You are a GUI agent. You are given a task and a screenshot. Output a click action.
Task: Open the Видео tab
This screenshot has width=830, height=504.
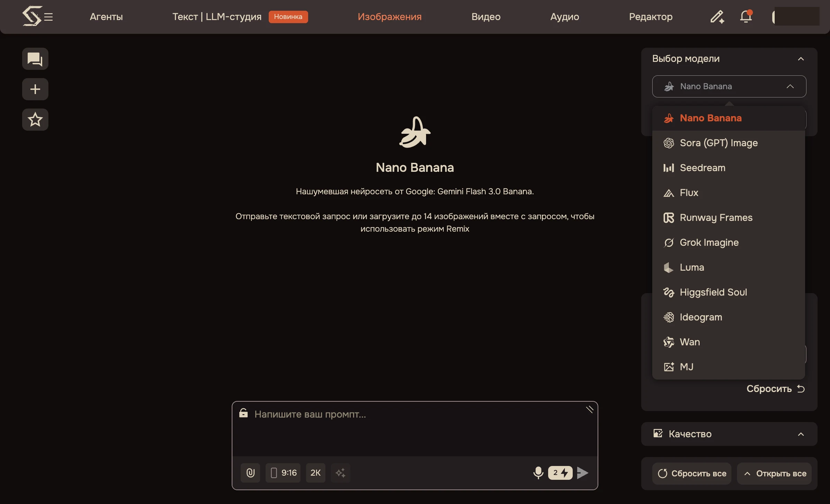click(486, 17)
